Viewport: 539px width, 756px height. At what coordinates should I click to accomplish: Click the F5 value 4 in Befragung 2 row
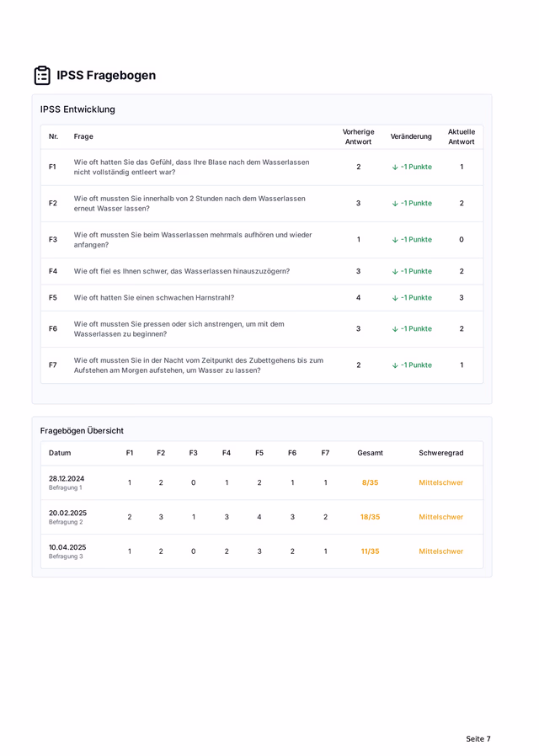point(259,516)
